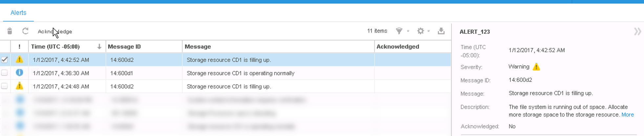
Task: Toggle Time column sort arrow
Action: 99,47
